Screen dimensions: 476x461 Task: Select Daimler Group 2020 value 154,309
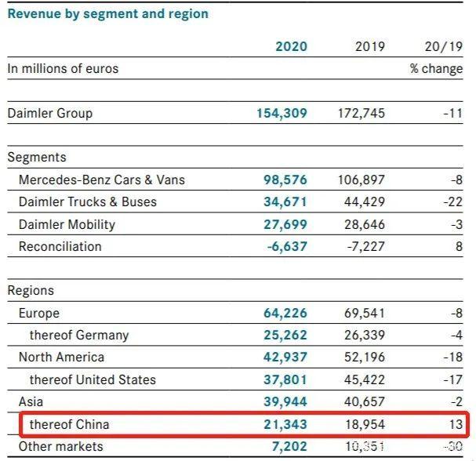coord(282,113)
